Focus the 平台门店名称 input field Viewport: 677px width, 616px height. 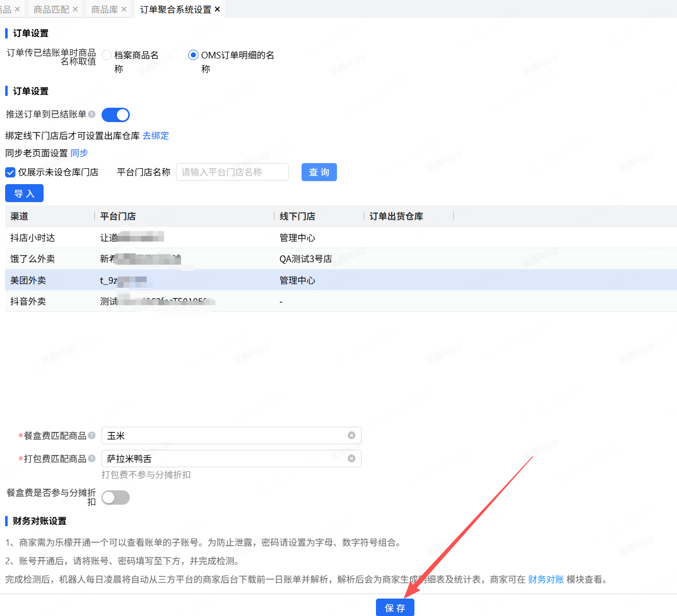tap(232, 172)
